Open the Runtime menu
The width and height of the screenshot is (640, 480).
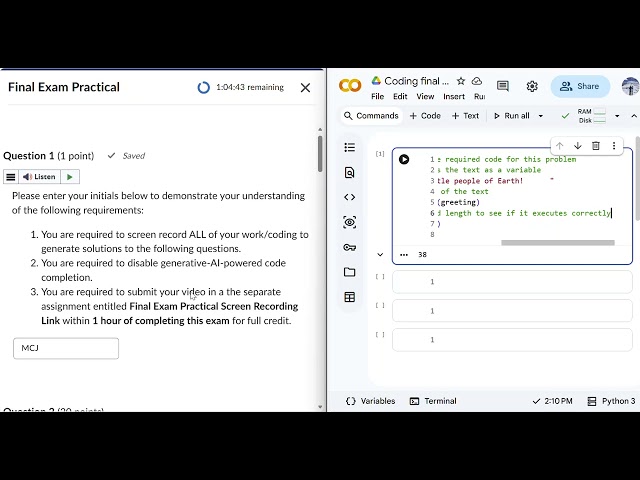480,96
